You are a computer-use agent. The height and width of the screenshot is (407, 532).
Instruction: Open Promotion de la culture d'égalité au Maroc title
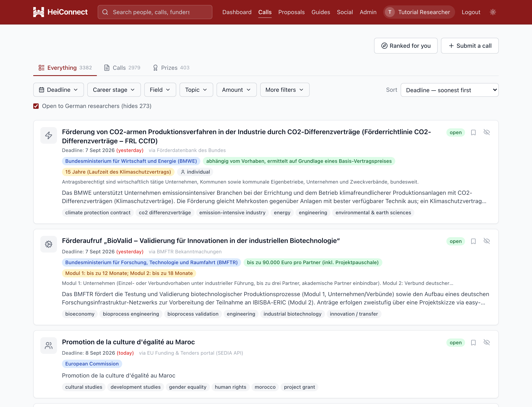[128, 342]
